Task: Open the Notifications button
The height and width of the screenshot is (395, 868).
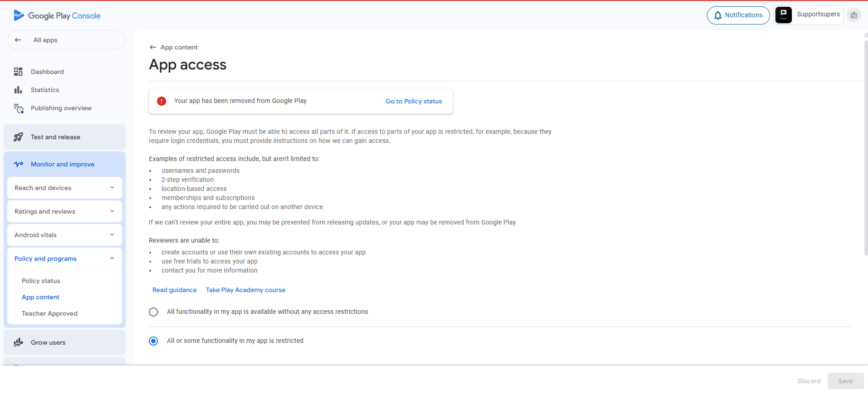Action: point(738,15)
